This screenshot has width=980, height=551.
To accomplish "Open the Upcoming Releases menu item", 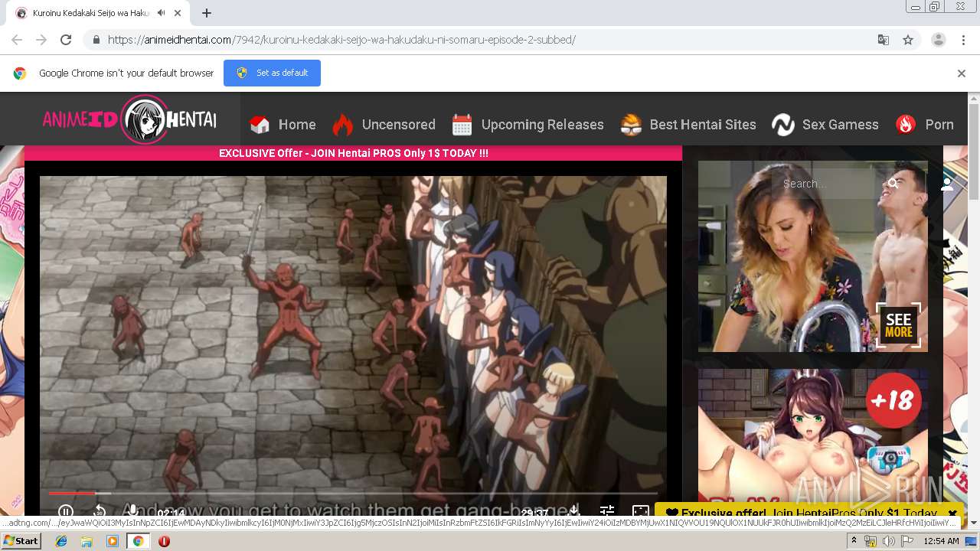I will pos(542,125).
